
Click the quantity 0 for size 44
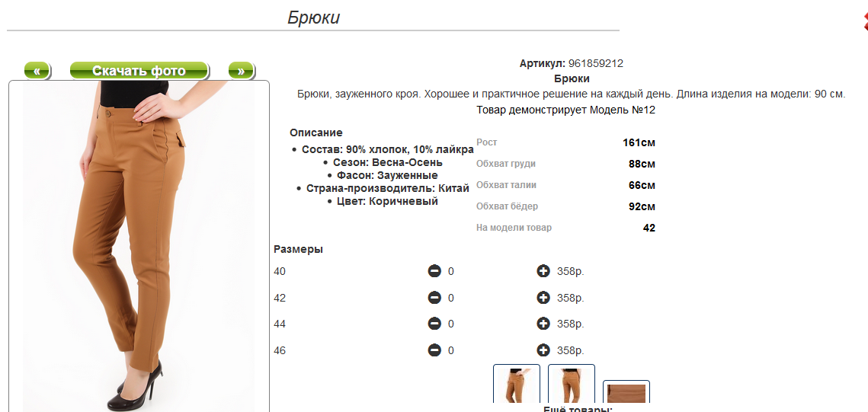tap(451, 324)
